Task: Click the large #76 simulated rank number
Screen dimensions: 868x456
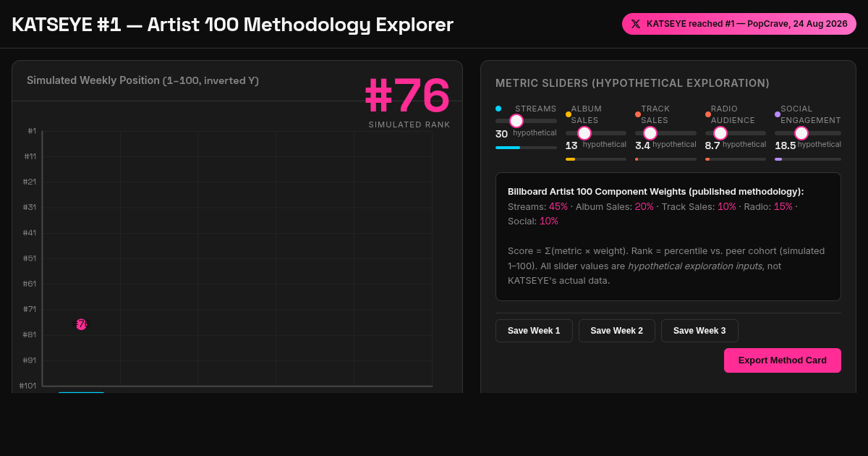Action: pos(407,96)
